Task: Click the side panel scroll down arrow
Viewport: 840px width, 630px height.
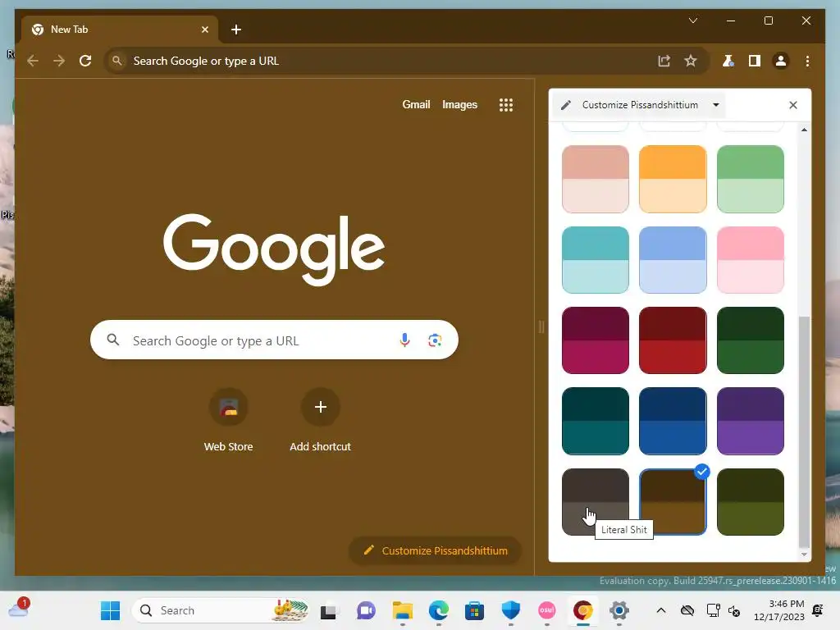Action: coord(804,555)
